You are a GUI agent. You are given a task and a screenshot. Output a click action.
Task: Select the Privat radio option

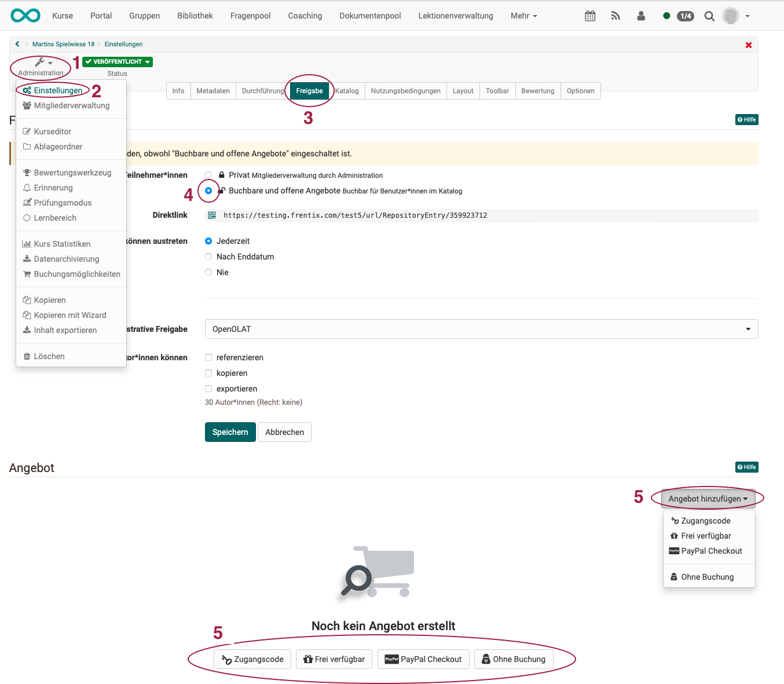click(208, 175)
